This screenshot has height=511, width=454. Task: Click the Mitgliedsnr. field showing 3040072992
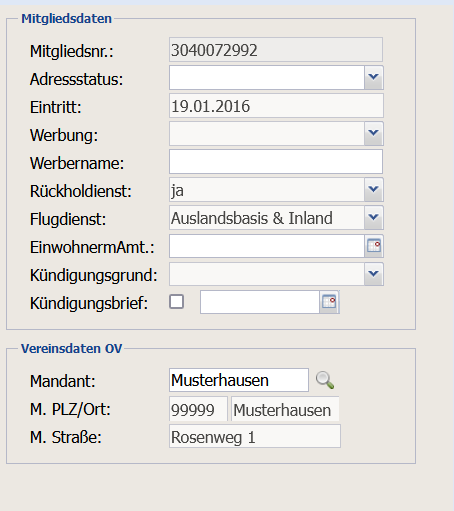tap(276, 50)
